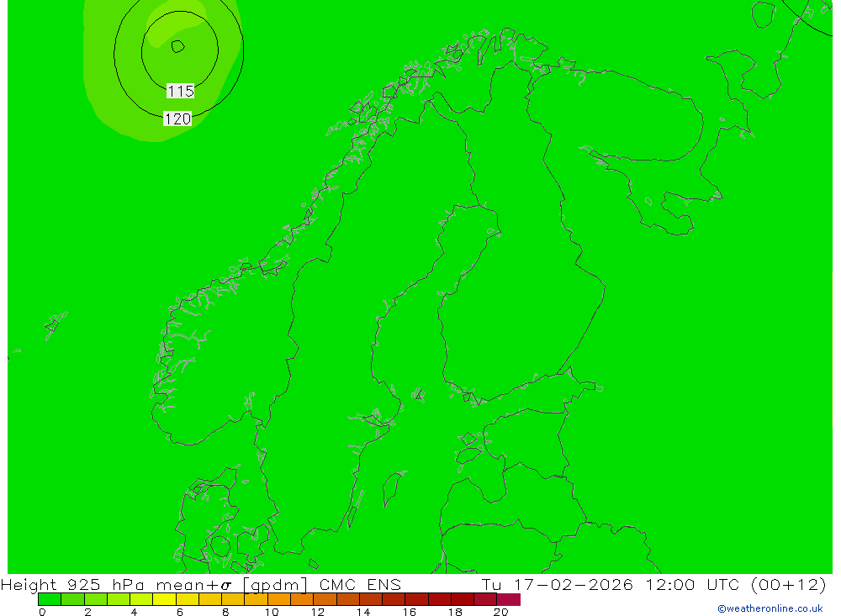Click the legend value label 14
841x616 pixels.
pos(363,612)
